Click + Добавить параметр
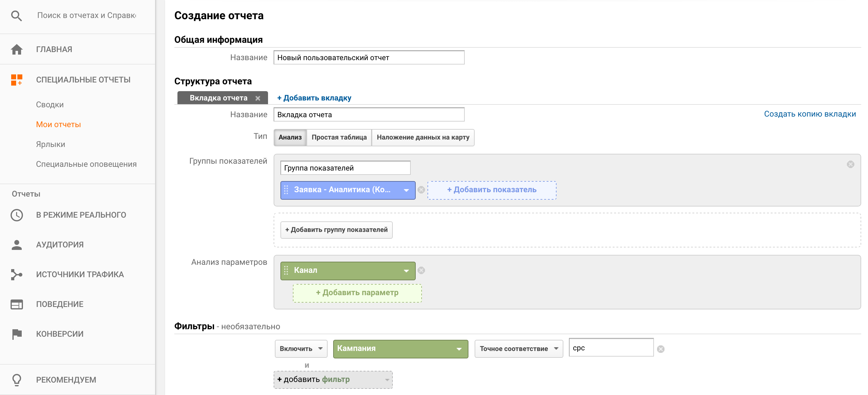The width and height of the screenshot is (868, 395). 357,293
